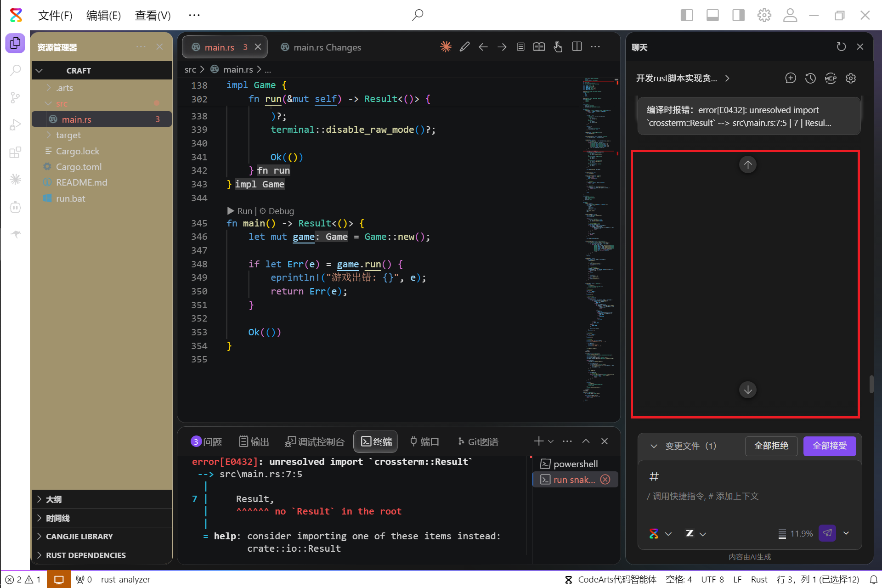Viewport: 882px width, 588px height.
Task: Collapse the 变更文件 list
Action: tap(654, 446)
